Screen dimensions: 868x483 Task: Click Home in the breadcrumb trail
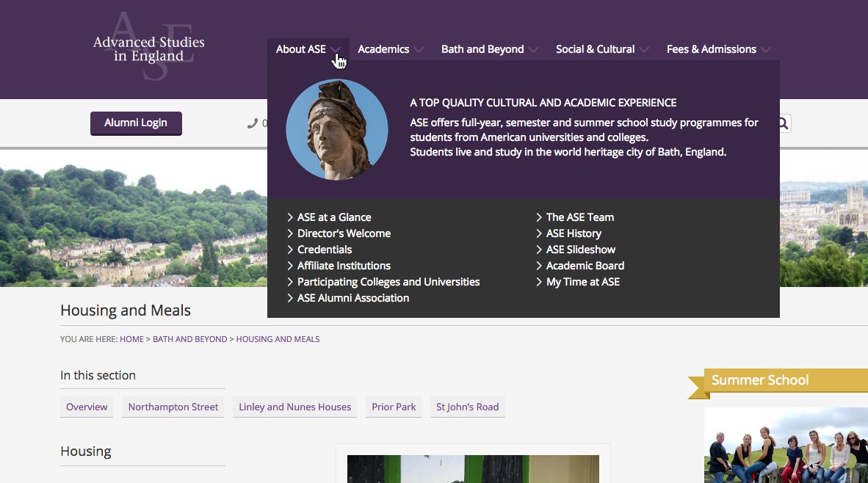132,339
